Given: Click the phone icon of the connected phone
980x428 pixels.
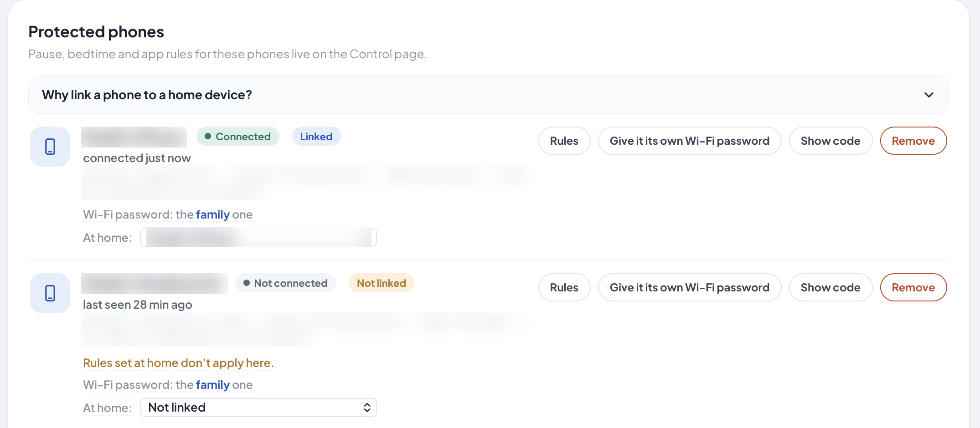Looking at the screenshot, I should point(50,147).
